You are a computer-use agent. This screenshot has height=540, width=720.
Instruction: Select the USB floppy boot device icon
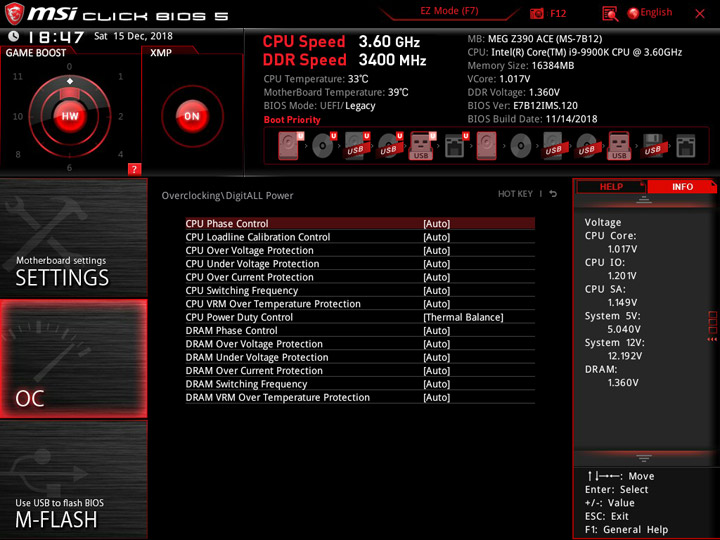click(653, 146)
